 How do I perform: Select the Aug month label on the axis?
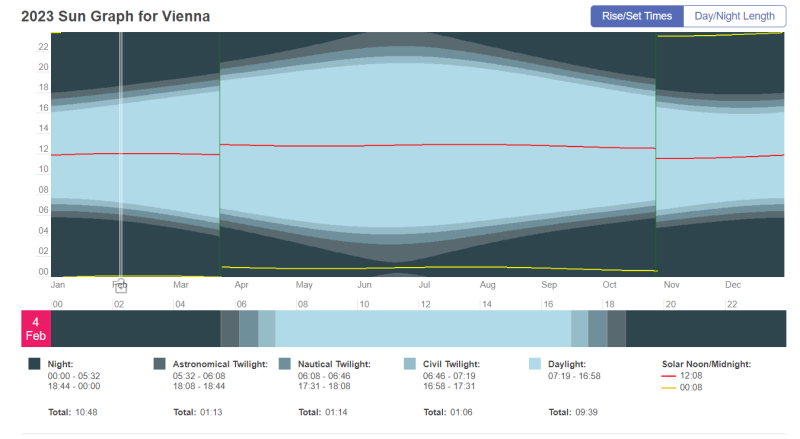click(487, 285)
